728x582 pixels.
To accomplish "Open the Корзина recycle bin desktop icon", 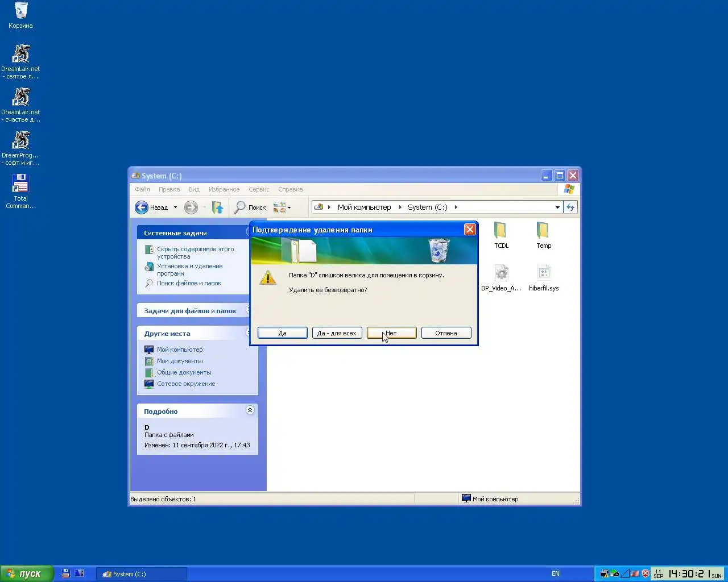I will [x=20, y=15].
